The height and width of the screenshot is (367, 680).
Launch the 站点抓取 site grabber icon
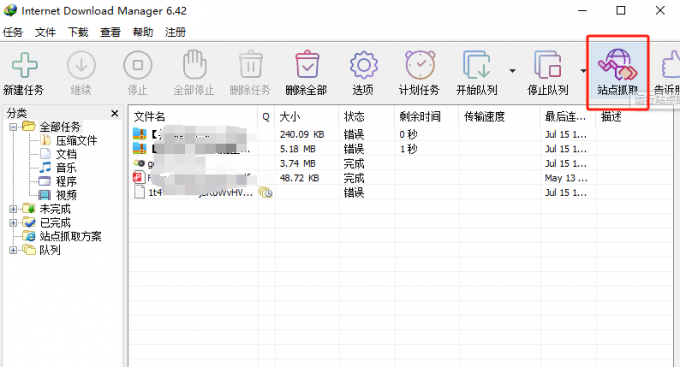pos(618,65)
